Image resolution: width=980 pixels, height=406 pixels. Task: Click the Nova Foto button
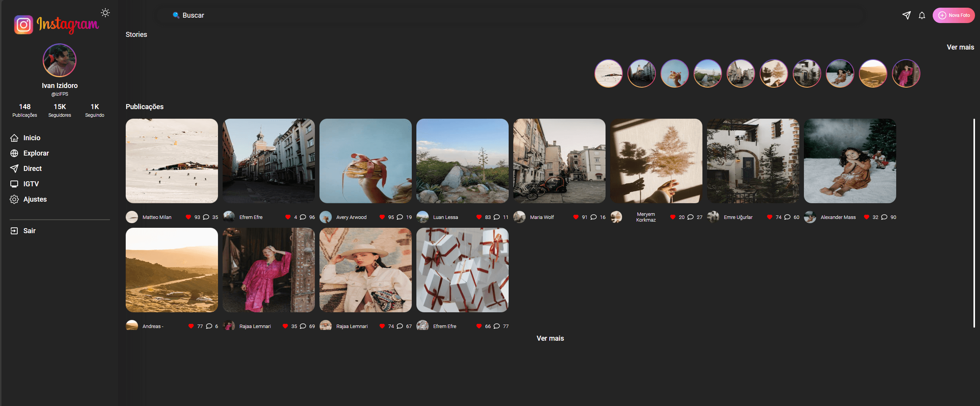coord(953,15)
